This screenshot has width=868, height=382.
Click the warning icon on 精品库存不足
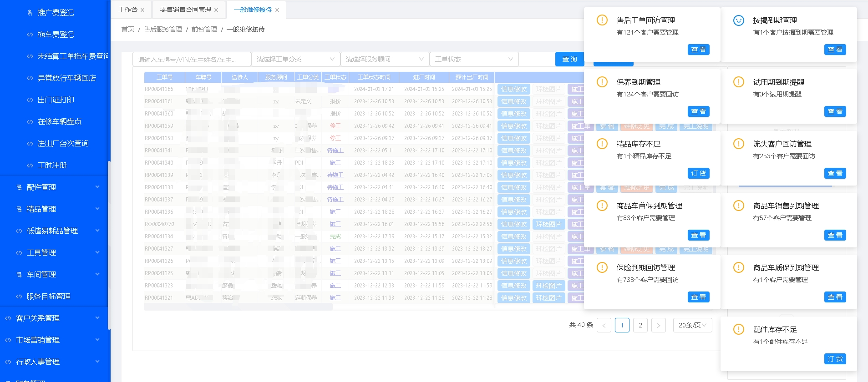[x=602, y=144]
